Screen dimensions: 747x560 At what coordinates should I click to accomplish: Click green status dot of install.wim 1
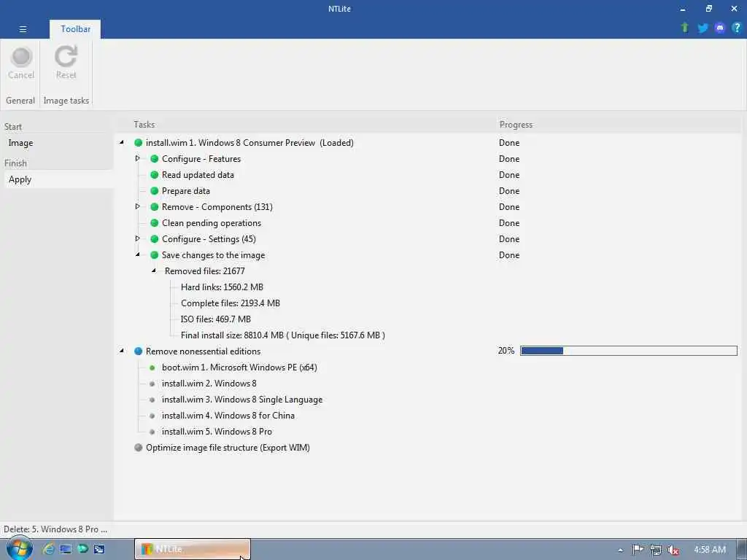(x=139, y=143)
